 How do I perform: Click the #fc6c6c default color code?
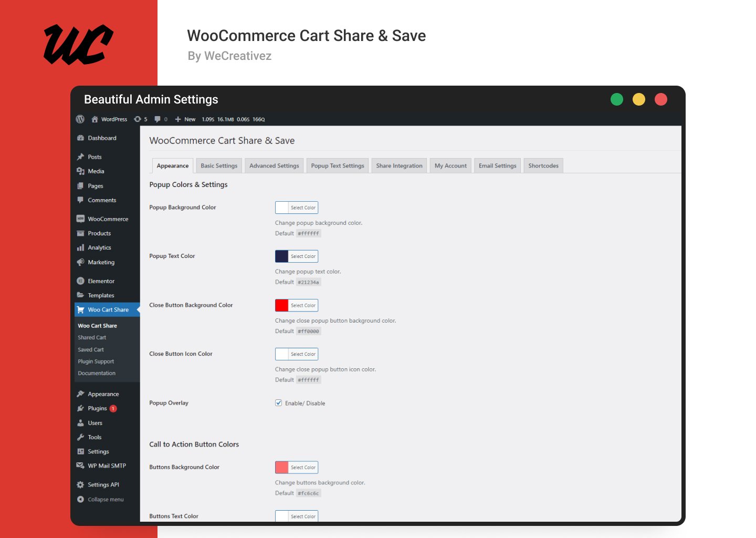[x=309, y=493]
